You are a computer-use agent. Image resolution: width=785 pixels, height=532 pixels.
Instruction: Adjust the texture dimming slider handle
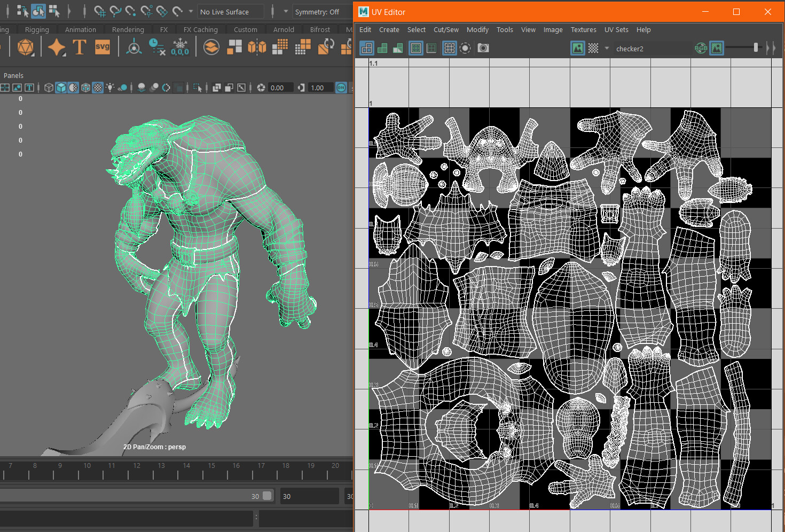tap(756, 48)
